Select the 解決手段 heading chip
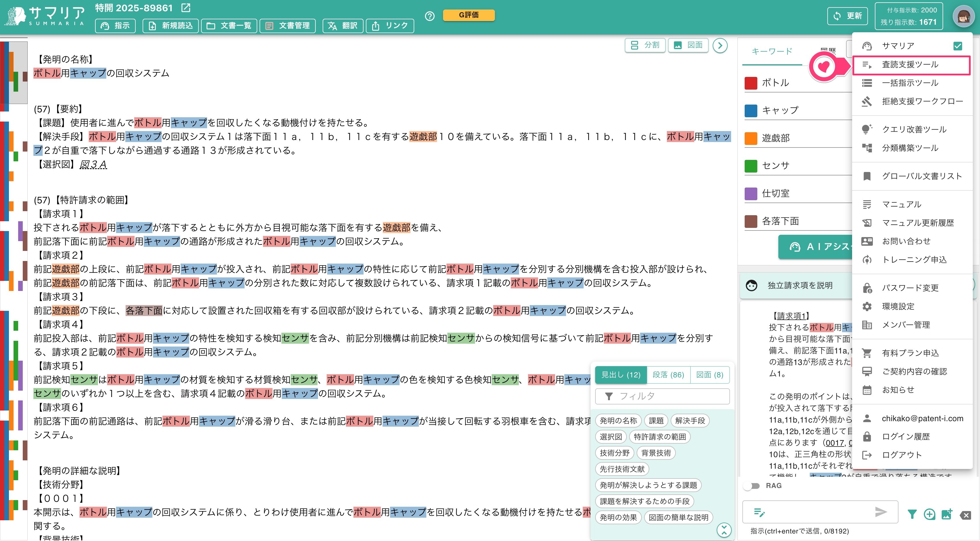980x541 pixels. [x=690, y=420]
